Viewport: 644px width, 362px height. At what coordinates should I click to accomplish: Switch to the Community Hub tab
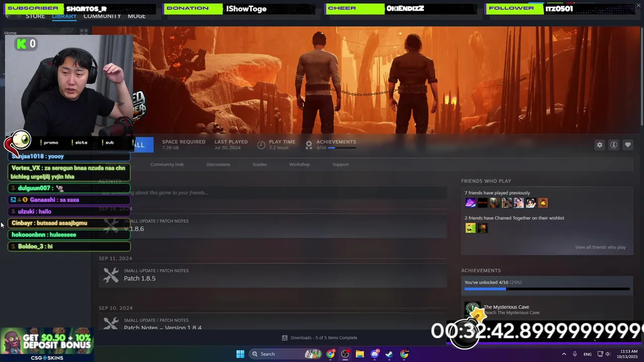click(x=167, y=164)
